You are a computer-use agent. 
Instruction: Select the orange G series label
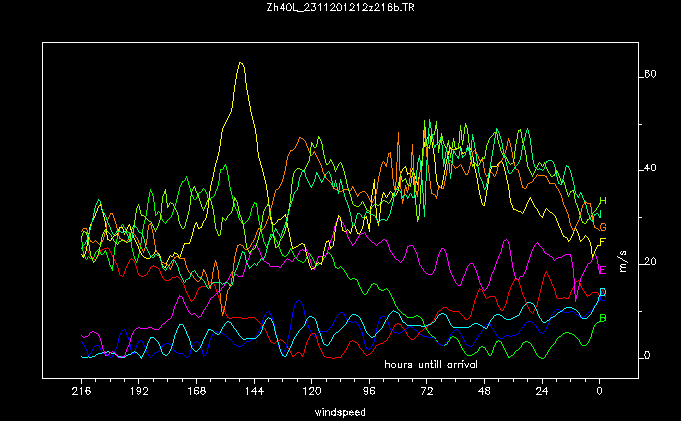(602, 227)
